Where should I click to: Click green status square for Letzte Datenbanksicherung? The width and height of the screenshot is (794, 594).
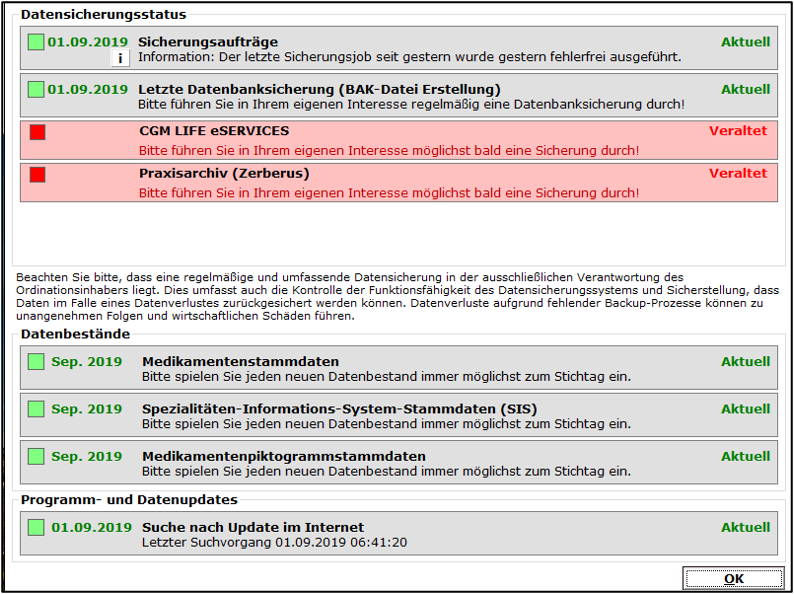point(36,89)
